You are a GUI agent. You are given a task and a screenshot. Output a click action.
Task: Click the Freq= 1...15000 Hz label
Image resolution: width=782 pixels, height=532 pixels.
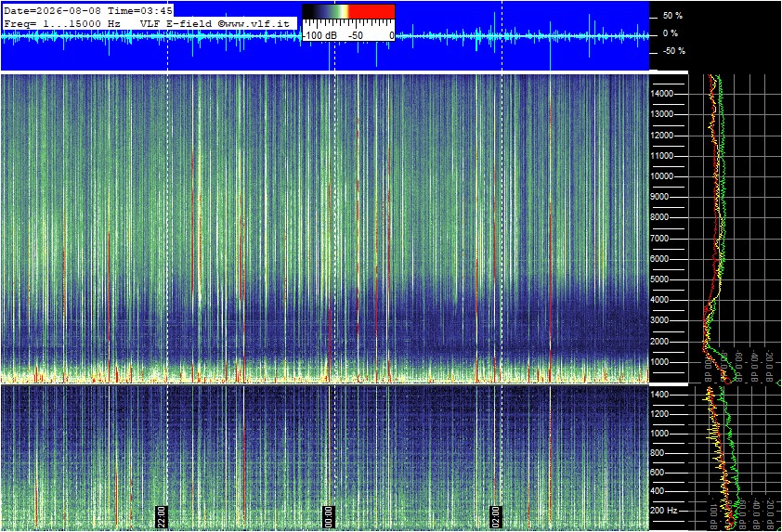coord(62,23)
